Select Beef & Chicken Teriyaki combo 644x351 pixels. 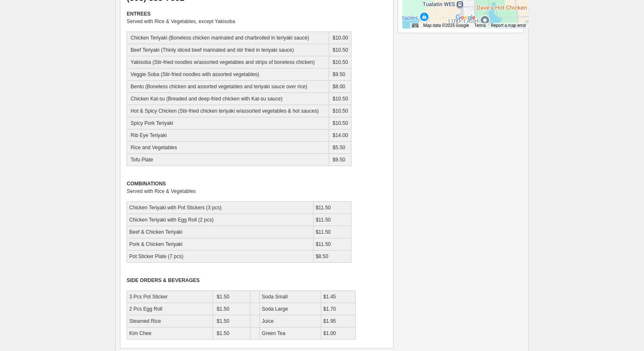point(156,232)
